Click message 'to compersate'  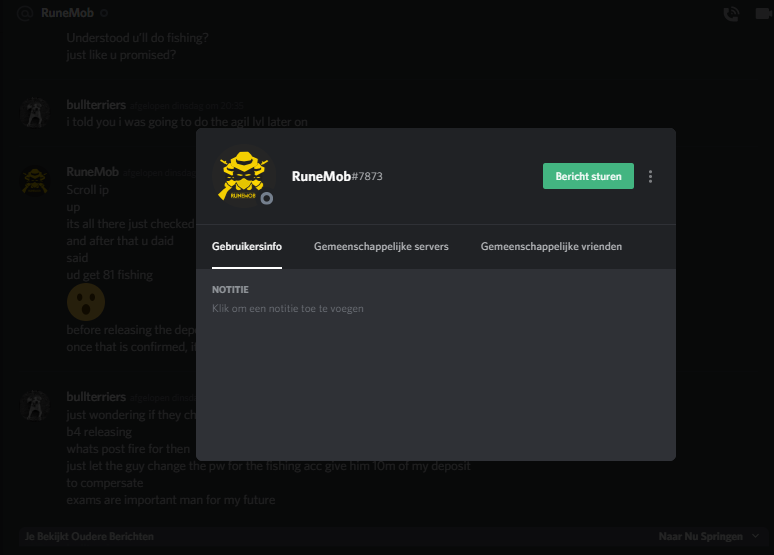[x=105, y=483]
